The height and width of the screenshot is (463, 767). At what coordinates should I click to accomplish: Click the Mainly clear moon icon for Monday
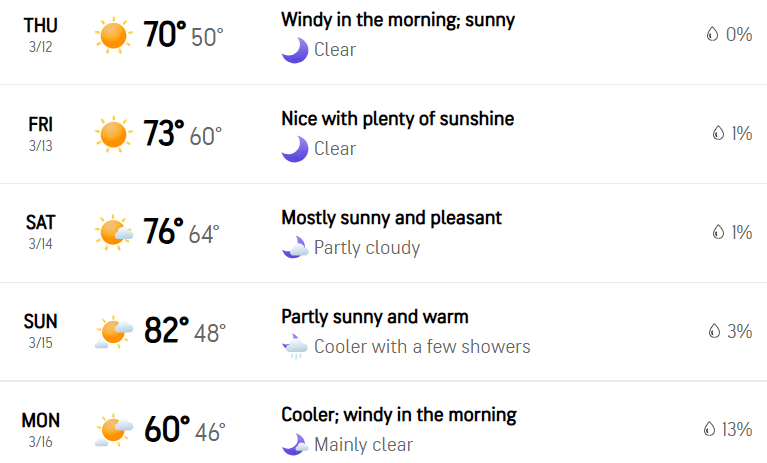[x=295, y=444]
